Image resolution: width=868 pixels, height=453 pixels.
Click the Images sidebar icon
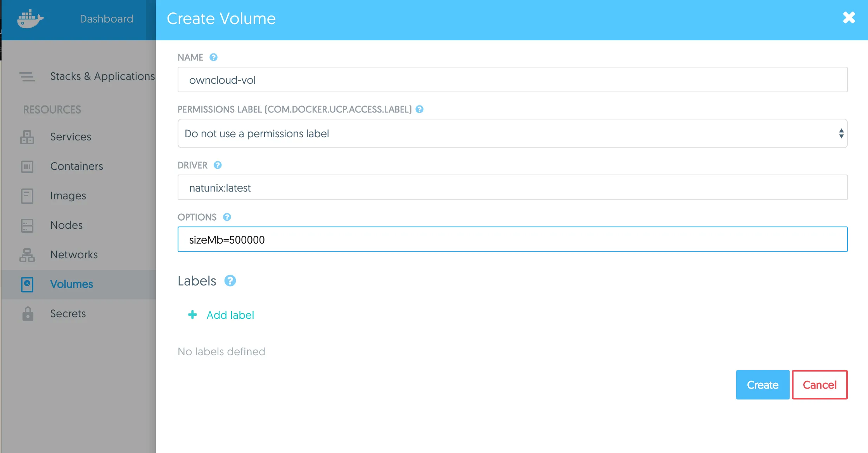[27, 196]
